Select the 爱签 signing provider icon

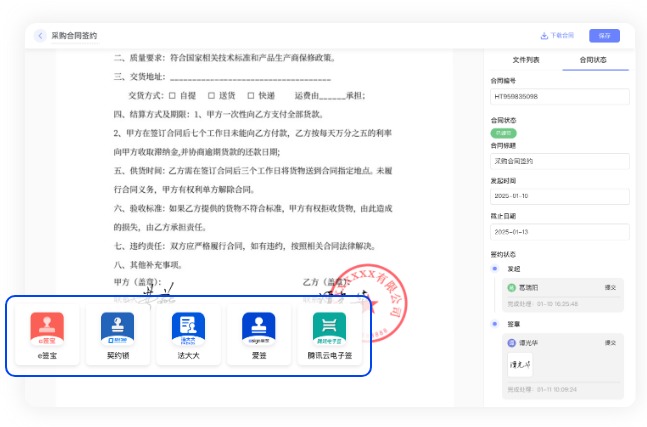(x=259, y=329)
